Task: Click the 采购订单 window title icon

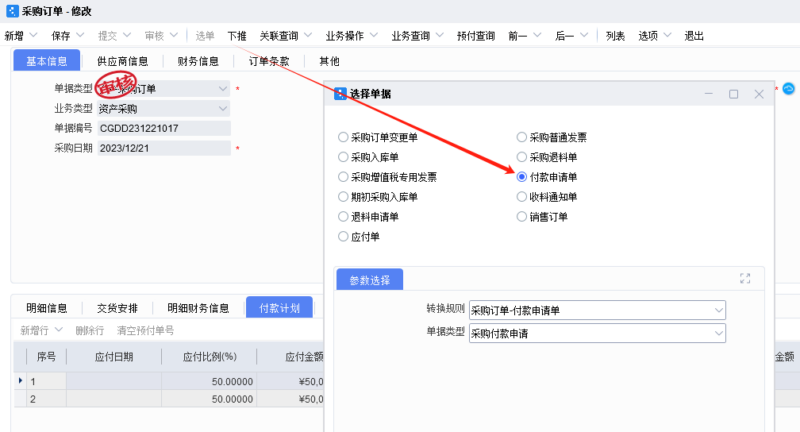Action: [13, 11]
